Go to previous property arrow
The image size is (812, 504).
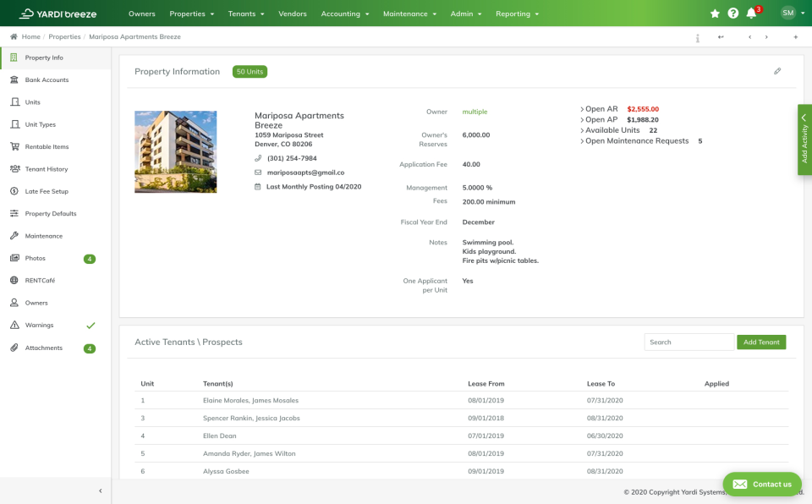pos(750,36)
